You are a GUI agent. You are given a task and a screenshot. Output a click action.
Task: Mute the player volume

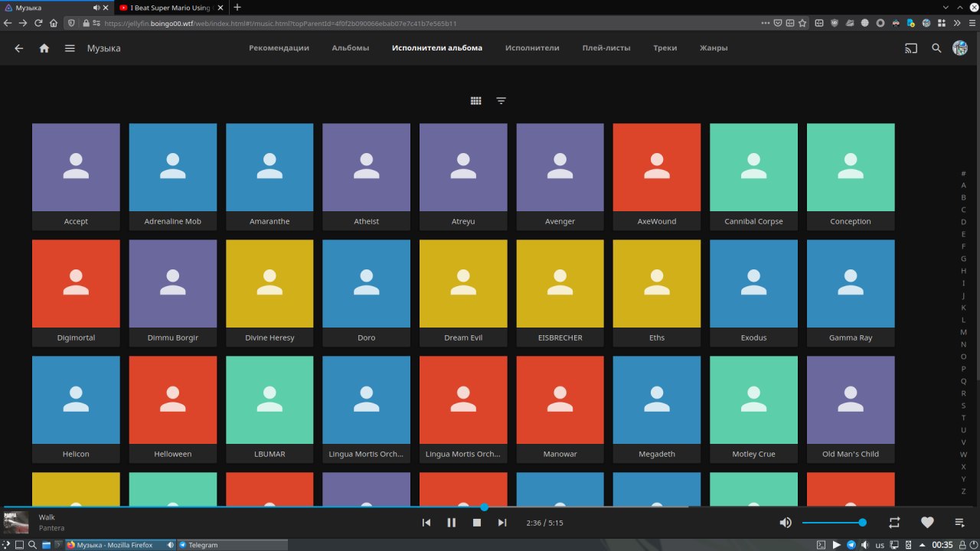tap(786, 523)
